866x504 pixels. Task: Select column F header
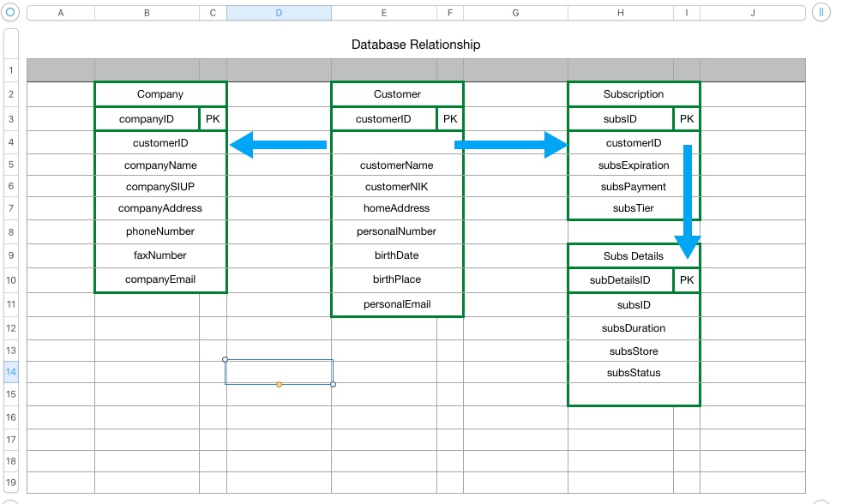[450, 13]
